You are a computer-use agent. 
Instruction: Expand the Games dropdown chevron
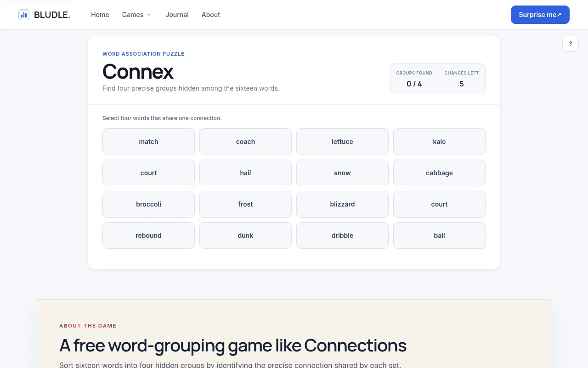pos(149,15)
